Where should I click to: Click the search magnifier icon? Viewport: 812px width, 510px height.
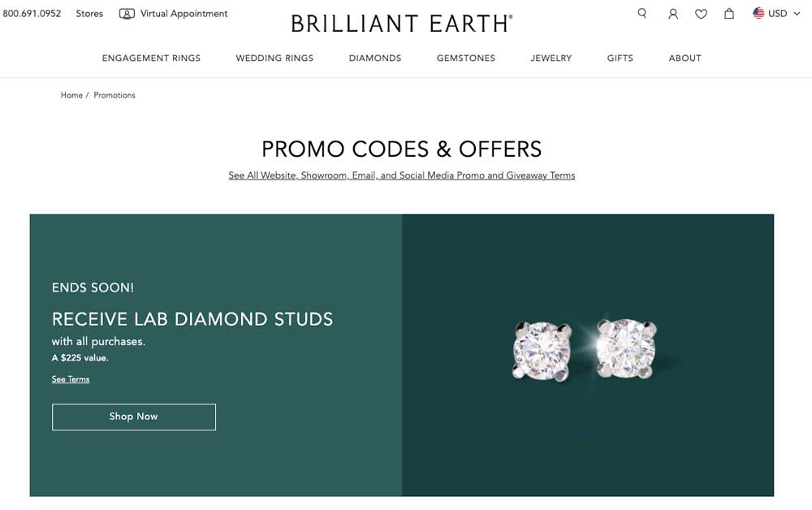[x=642, y=13]
